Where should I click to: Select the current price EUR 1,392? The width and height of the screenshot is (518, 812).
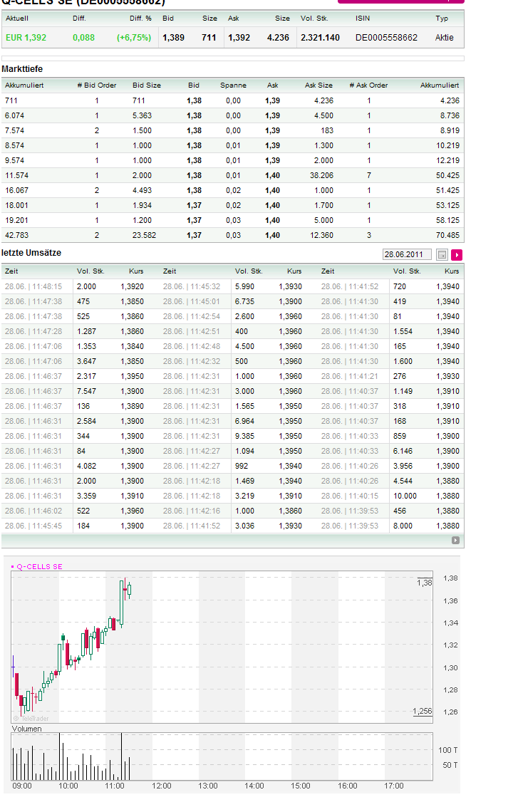(26, 38)
